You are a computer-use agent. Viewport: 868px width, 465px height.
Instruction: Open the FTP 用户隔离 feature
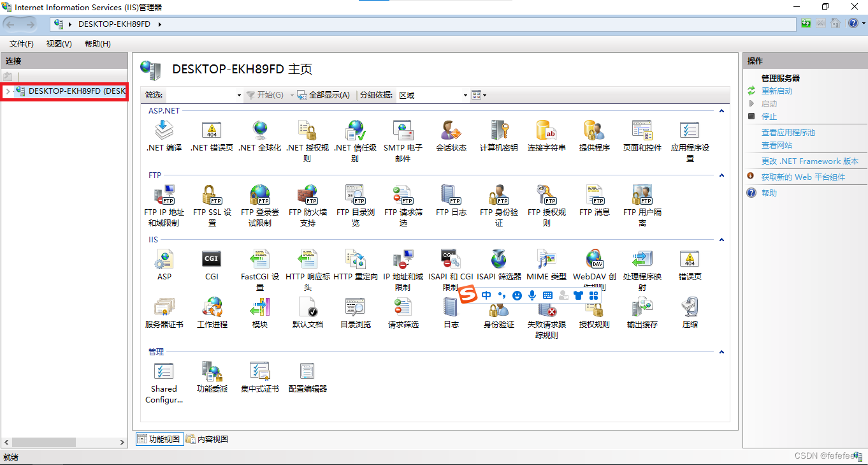coord(642,205)
